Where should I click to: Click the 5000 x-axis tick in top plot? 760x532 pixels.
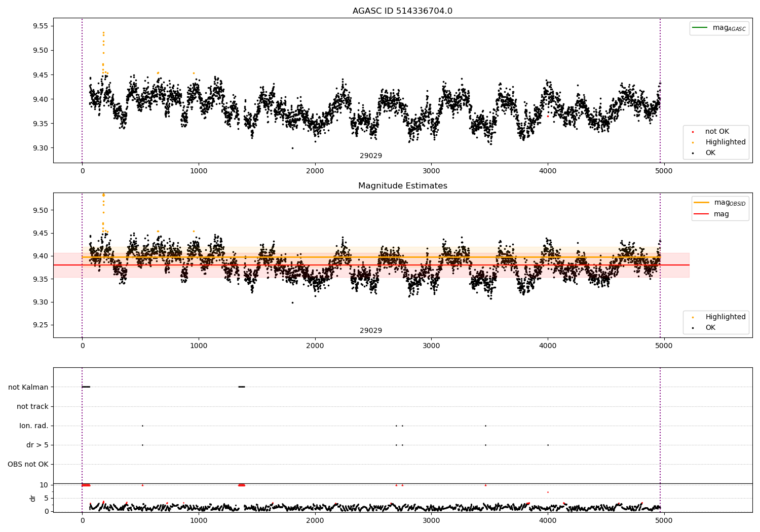point(664,171)
